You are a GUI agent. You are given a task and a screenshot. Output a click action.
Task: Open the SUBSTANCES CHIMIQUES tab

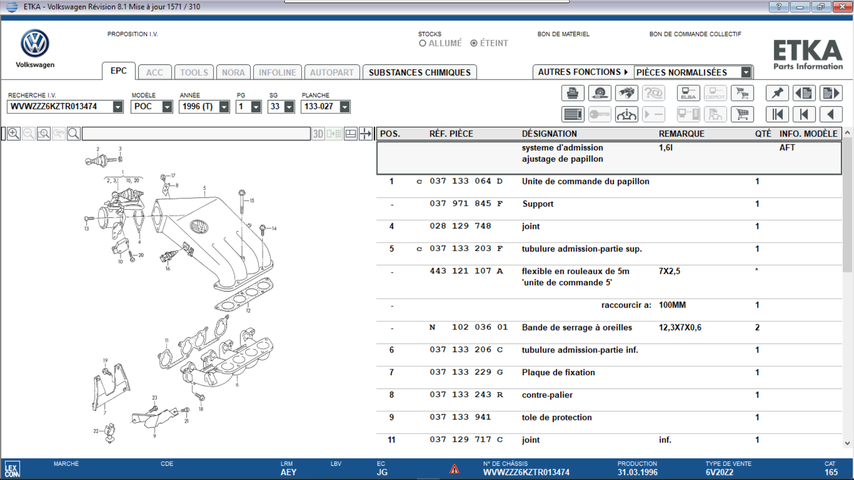coord(419,72)
